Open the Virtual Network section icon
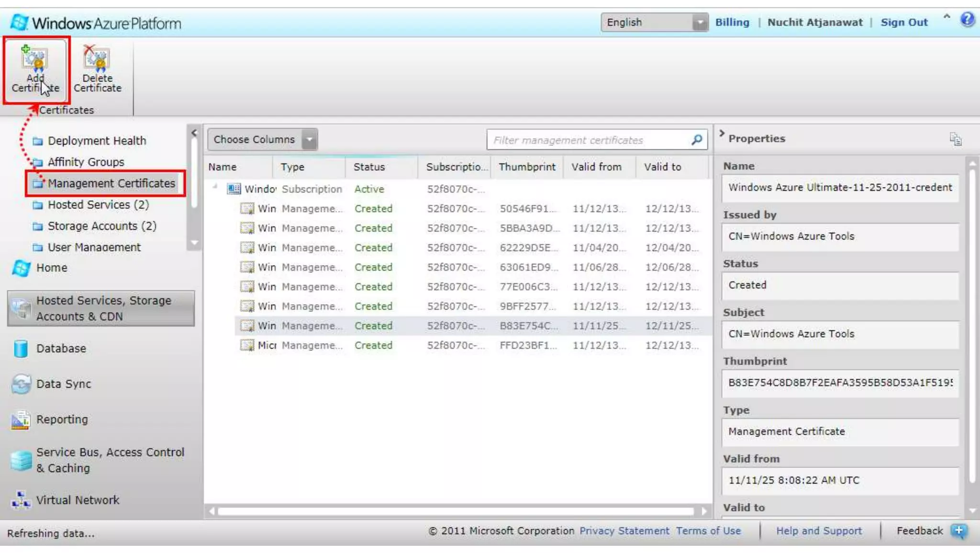Screen dimensions: 980x553 (21, 500)
